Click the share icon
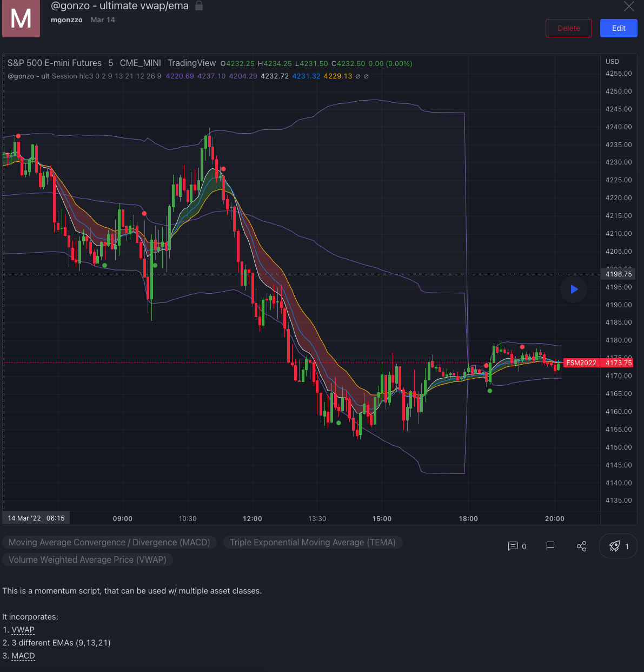 tap(582, 546)
